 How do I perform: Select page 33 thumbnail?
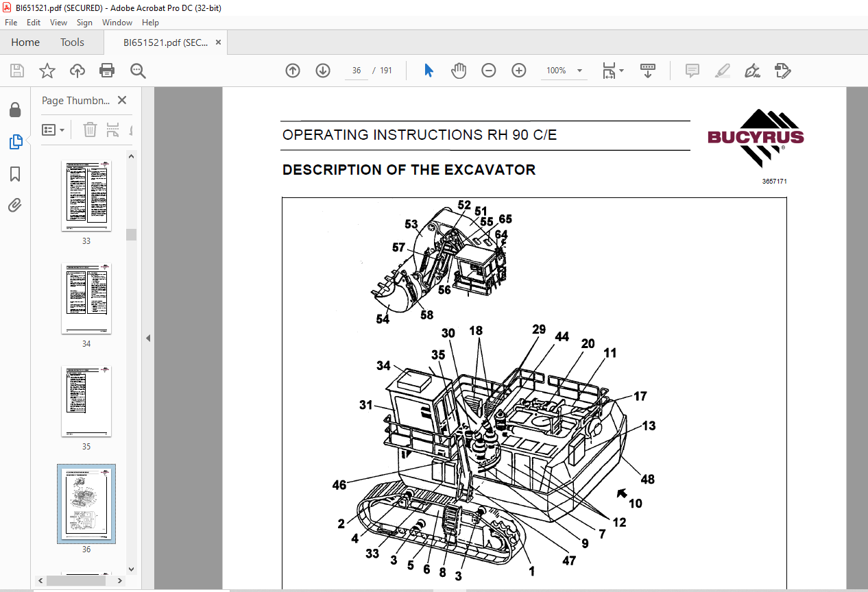tap(86, 196)
